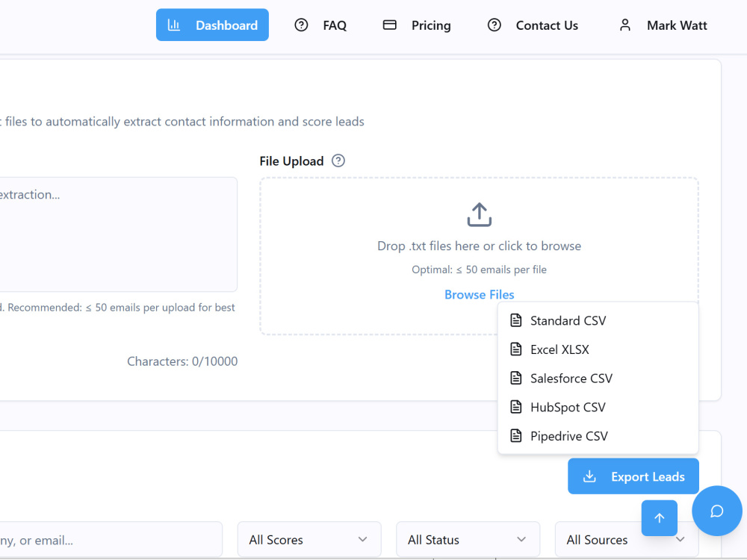
Task: Open the All Sources dropdown
Action: (x=627, y=540)
